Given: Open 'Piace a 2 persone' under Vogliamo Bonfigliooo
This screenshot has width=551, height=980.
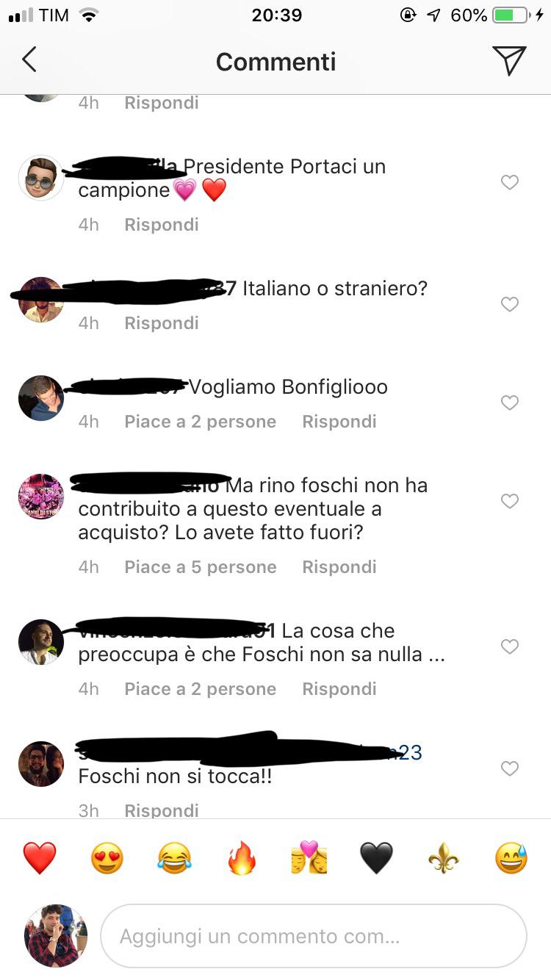Looking at the screenshot, I should 201,422.
